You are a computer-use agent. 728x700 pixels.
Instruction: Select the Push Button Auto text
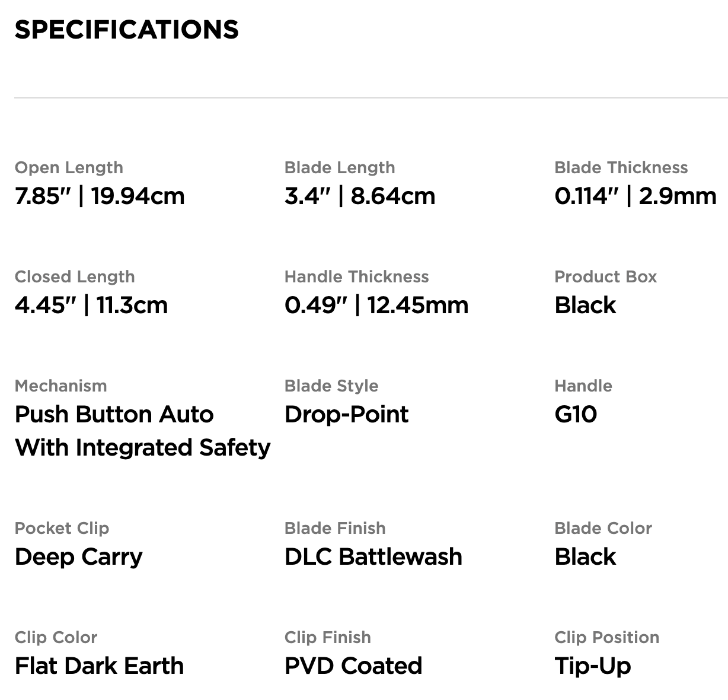click(x=114, y=415)
